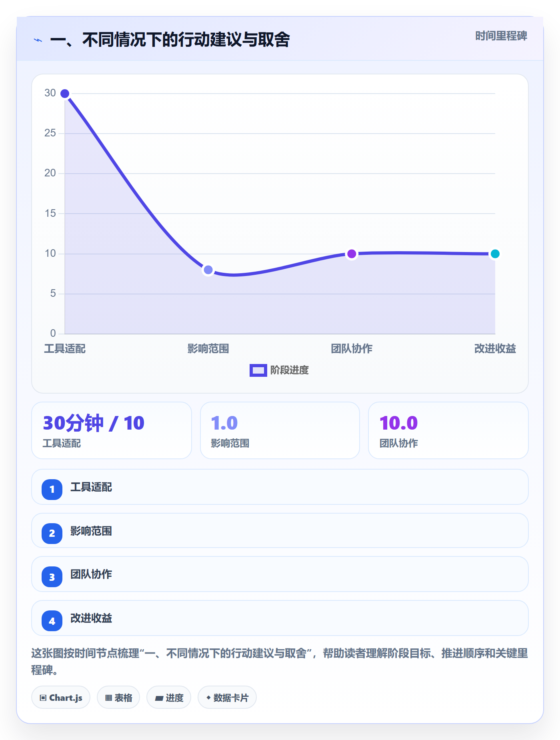
Task: Click step number 1 badge
Action: click(x=52, y=489)
